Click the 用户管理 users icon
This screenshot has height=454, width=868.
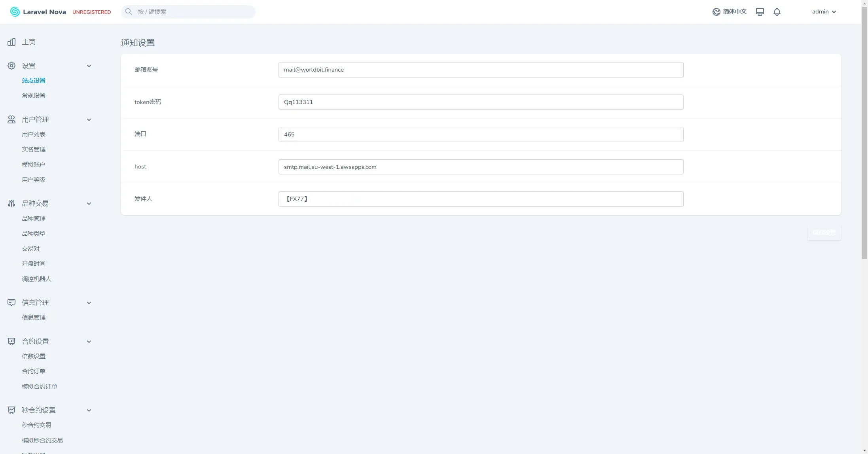(x=11, y=119)
